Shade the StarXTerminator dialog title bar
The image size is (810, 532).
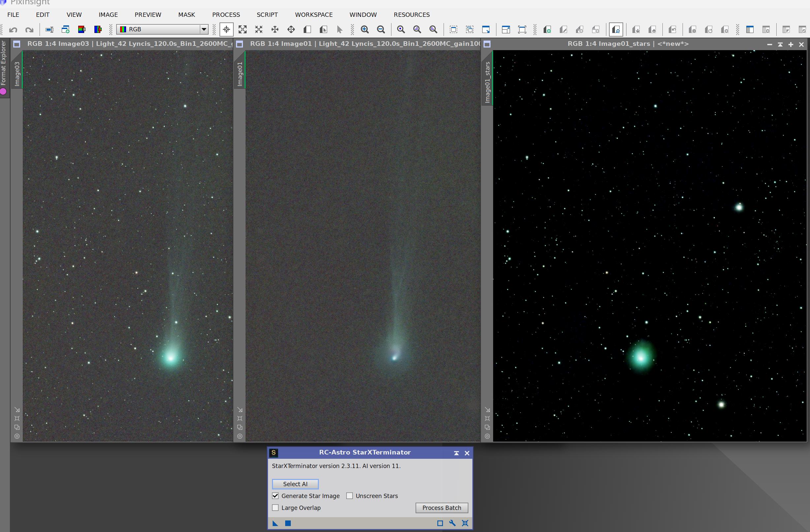[456, 453]
